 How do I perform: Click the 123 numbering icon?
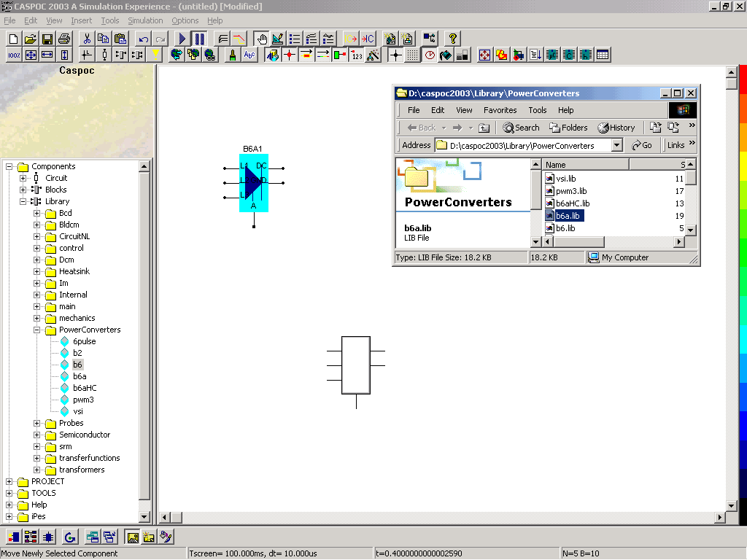357,55
